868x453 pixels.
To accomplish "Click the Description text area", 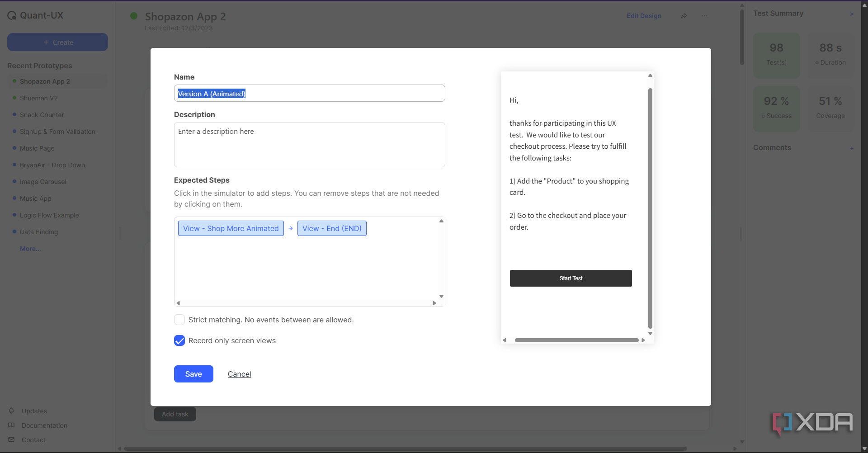I will (310, 145).
